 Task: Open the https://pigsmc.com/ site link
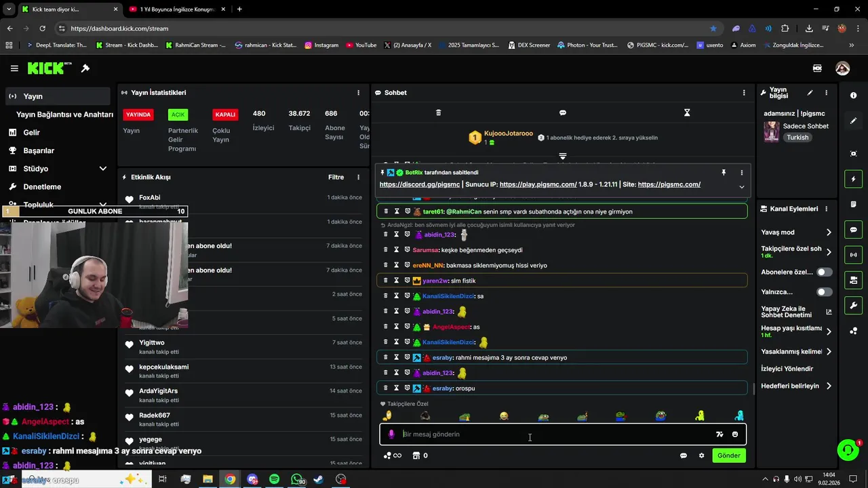pyautogui.click(x=669, y=184)
